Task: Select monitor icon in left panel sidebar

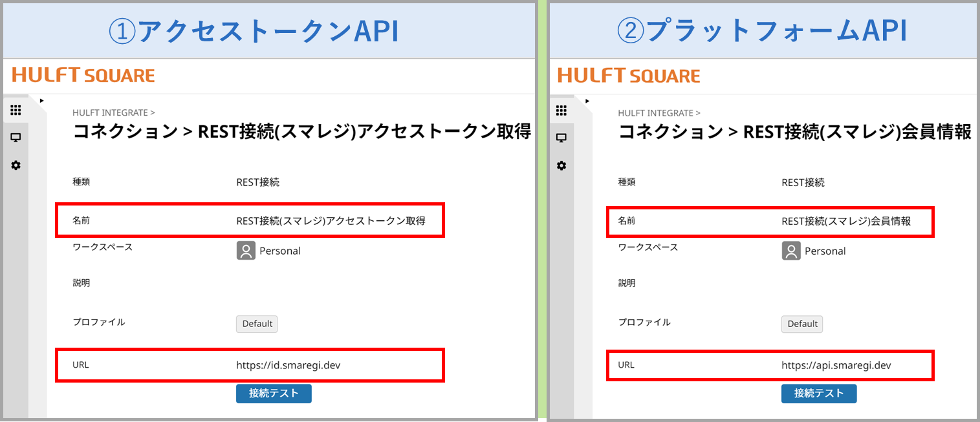Action: tap(16, 138)
